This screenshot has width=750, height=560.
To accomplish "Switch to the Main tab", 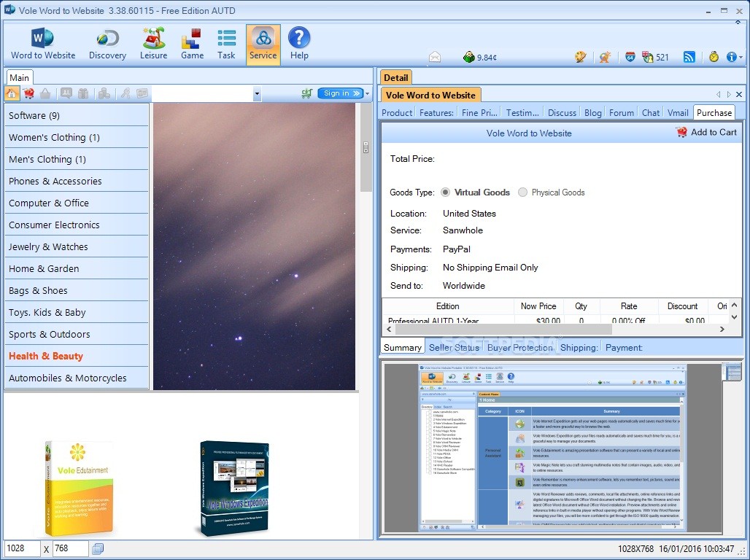I will pyautogui.click(x=19, y=77).
